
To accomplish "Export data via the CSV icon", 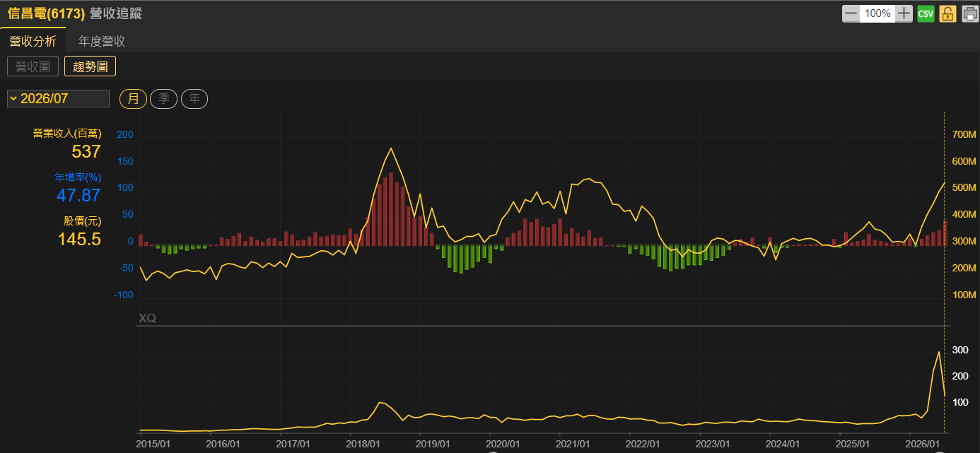I will [926, 13].
